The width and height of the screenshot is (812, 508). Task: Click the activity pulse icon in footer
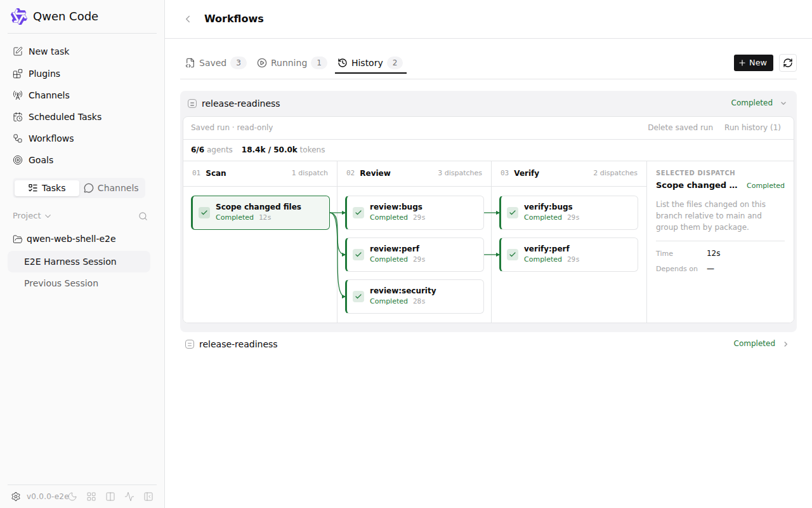[x=129, y=497]
